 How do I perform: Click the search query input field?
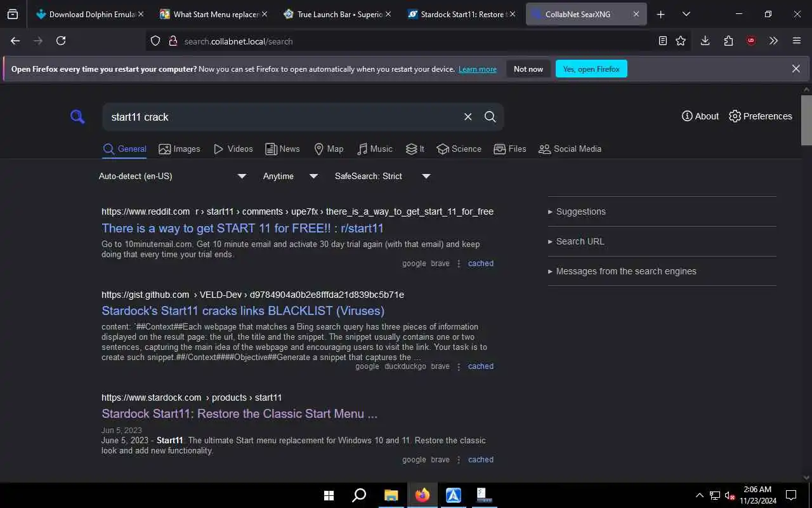tap(284, 117)
